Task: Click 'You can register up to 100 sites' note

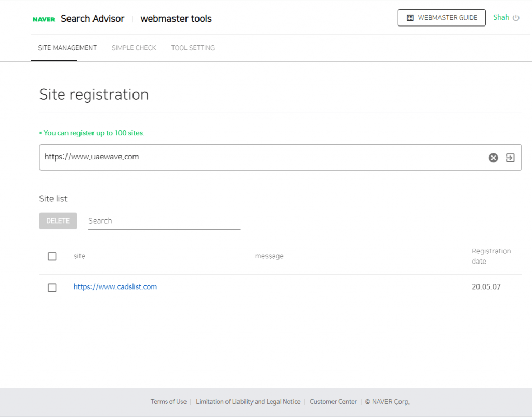Action: 92,133
